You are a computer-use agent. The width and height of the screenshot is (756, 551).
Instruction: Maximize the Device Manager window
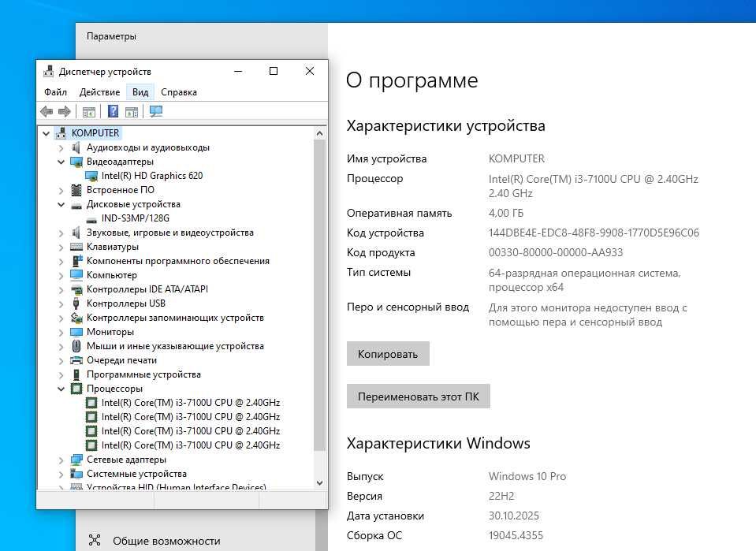click(274, 72)
